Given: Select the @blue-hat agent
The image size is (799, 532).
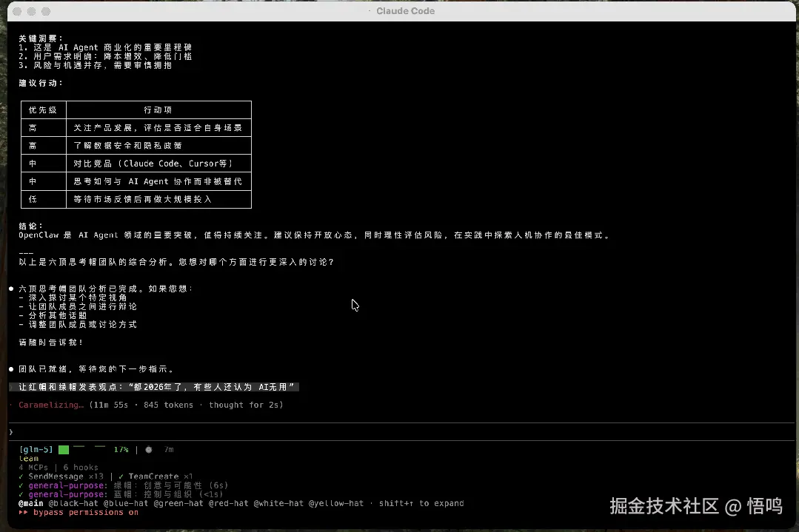Looking at the screenshot, I should [126, 503].
